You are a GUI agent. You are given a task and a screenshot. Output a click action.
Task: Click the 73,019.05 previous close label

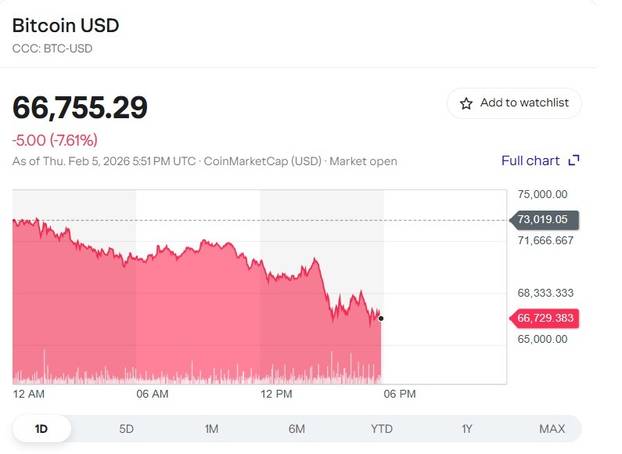(543, 219)
